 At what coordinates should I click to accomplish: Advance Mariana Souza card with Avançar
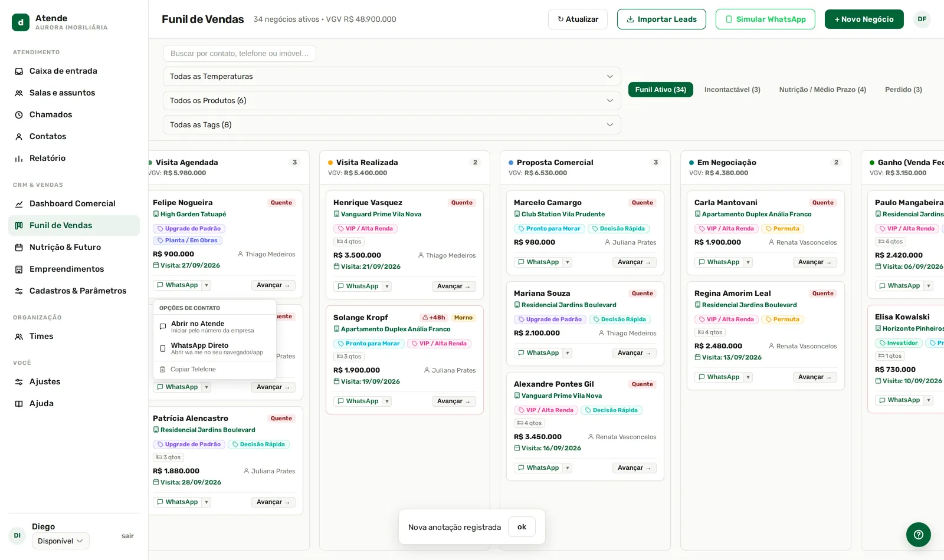[x=634, y=353]
